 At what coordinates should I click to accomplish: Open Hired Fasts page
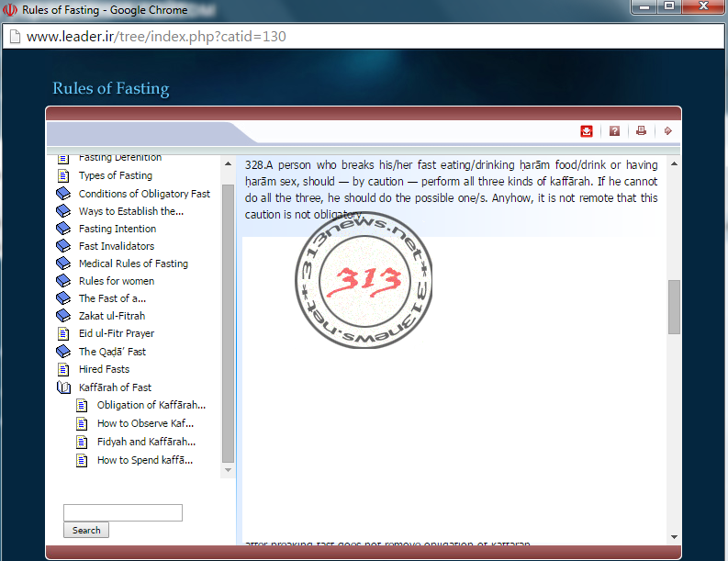(x=104, y=369)
